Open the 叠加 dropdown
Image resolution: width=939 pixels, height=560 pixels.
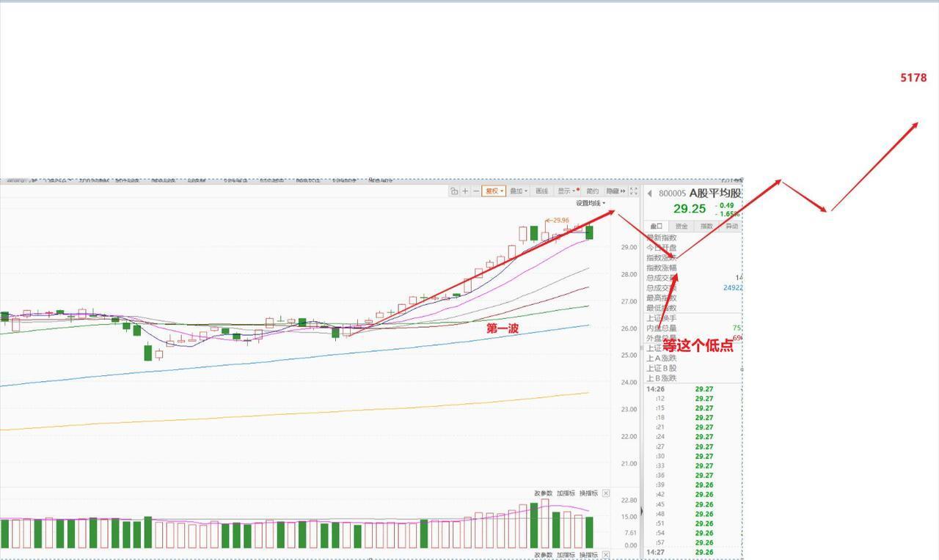(x=519, y=191)
